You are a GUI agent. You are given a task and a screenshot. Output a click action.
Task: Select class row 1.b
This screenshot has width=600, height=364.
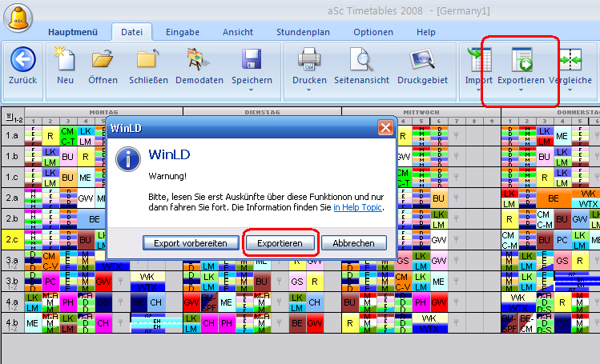tap(12, 156)
